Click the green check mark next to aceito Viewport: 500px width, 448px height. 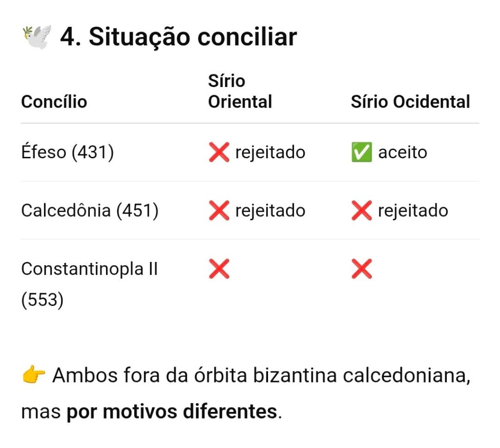coord(361,152)
